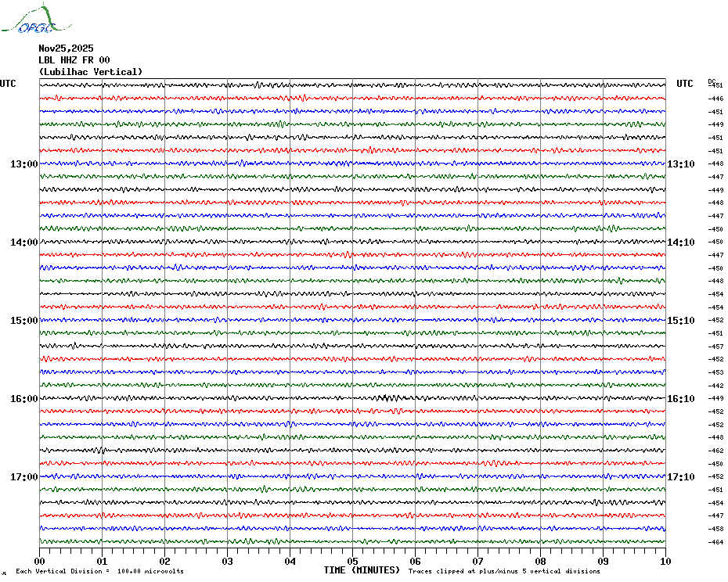Click the 09 minute tick label

[x=603, y=561]
